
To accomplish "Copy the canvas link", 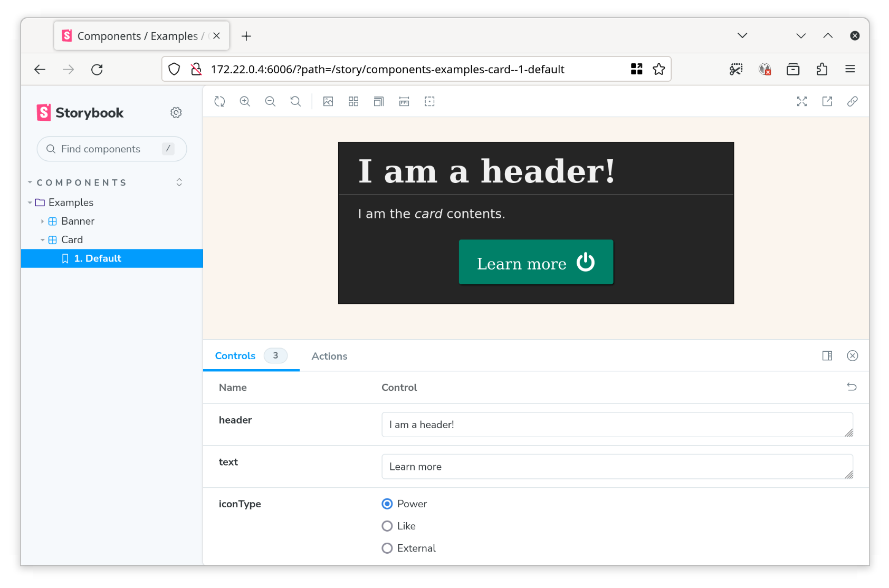I will 852,102.
